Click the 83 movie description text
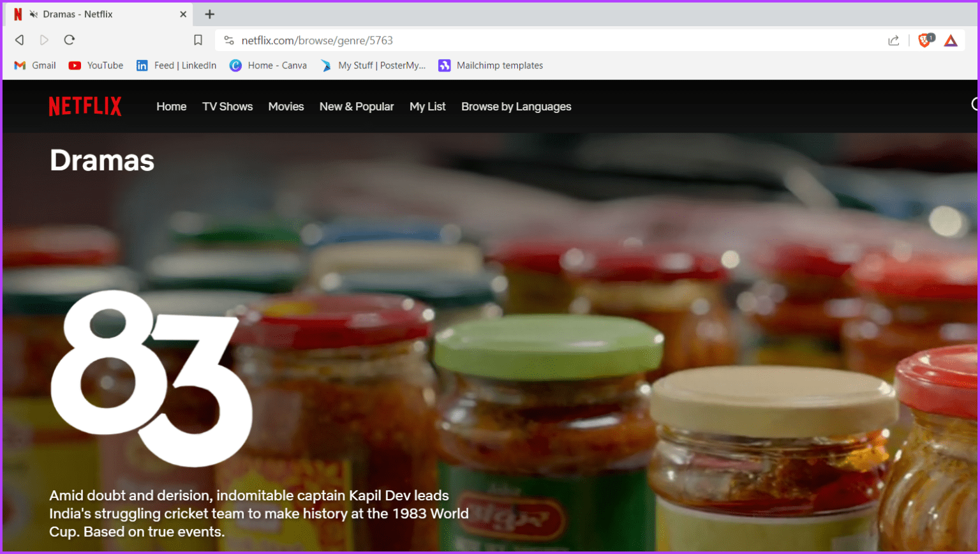980x554 pixels. 259,514
